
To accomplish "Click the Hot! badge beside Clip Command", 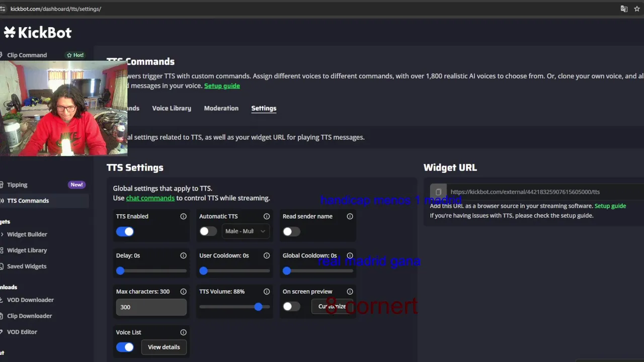I will 75,55.
